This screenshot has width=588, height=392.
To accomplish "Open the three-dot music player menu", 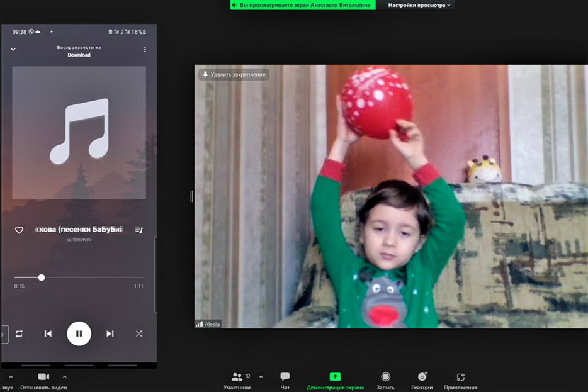I will point(145,50).
